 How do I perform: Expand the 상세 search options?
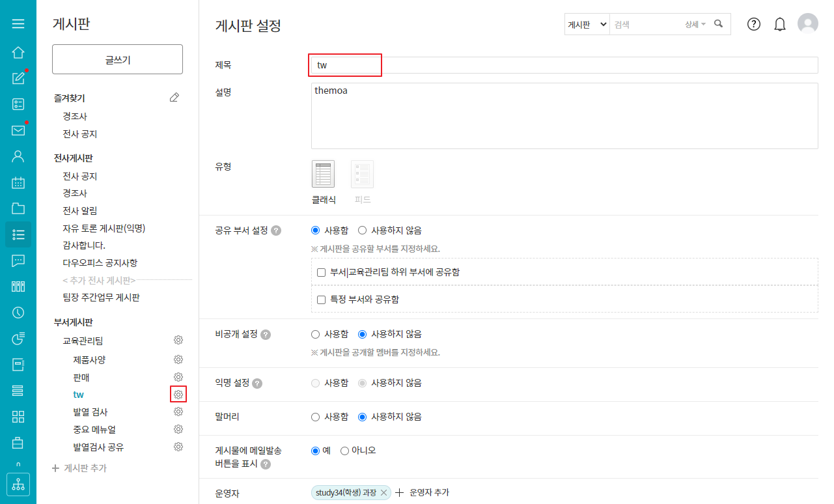[695, 24]
